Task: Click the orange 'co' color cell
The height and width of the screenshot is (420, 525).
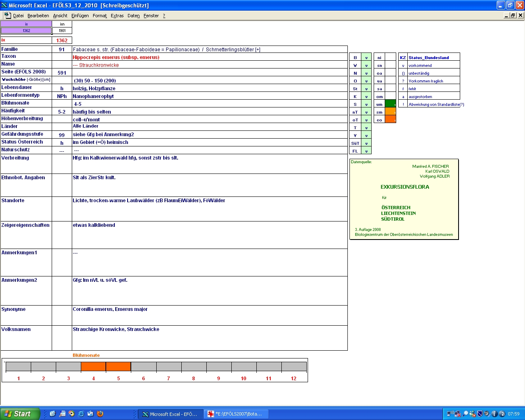Action: click(x=390, y=120)
